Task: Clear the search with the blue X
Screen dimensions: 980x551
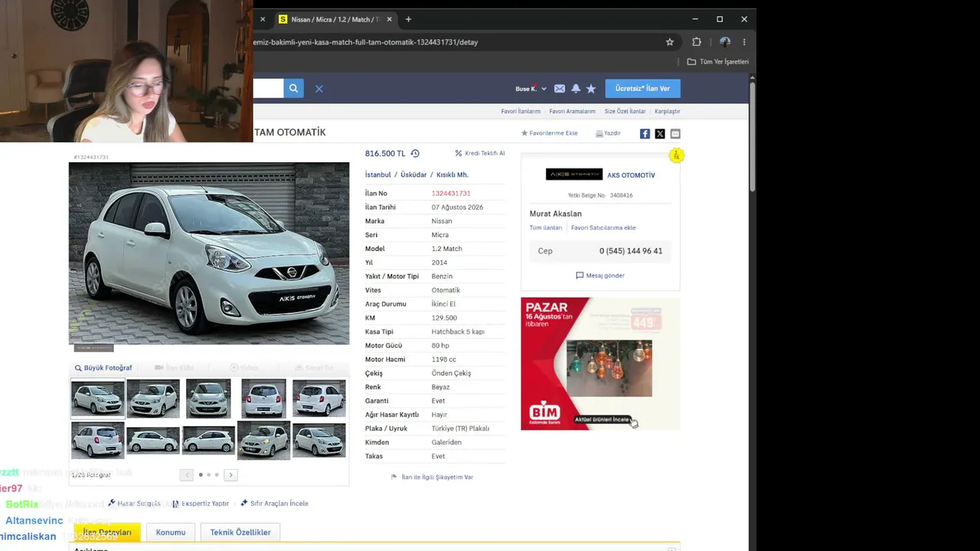Action: tap(319, 89)
